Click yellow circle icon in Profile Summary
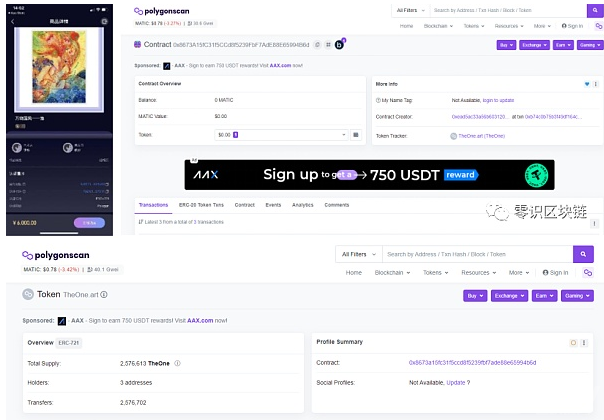The image size is (604, 420). [573, 343]
